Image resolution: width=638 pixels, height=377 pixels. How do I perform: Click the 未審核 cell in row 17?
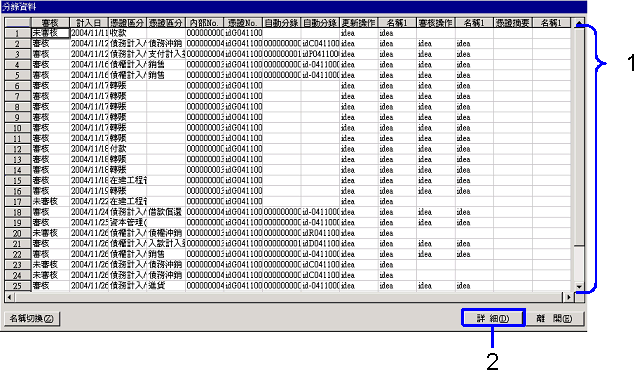pos(50,202)
